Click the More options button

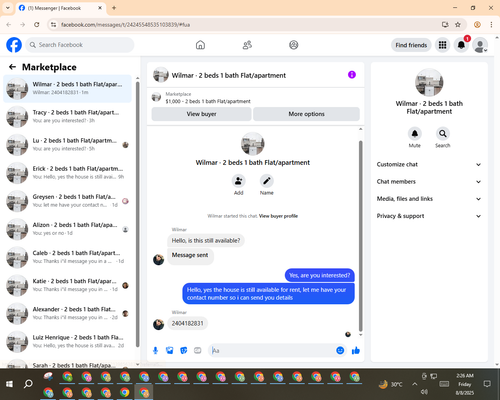pos(306,114)
